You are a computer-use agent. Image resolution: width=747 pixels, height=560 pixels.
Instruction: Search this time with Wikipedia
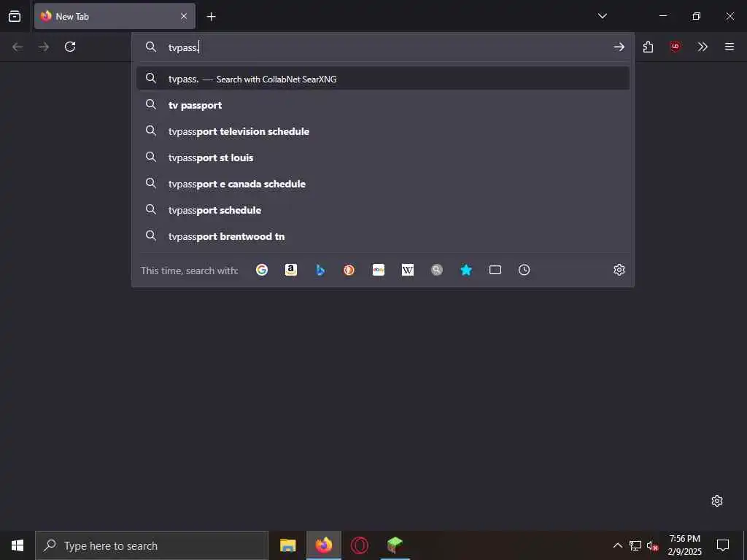[x=408, y=270]
